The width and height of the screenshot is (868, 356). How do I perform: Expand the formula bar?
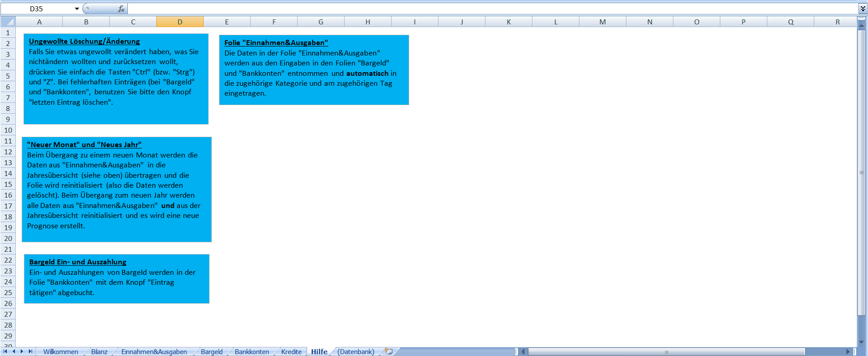(863, 9)
